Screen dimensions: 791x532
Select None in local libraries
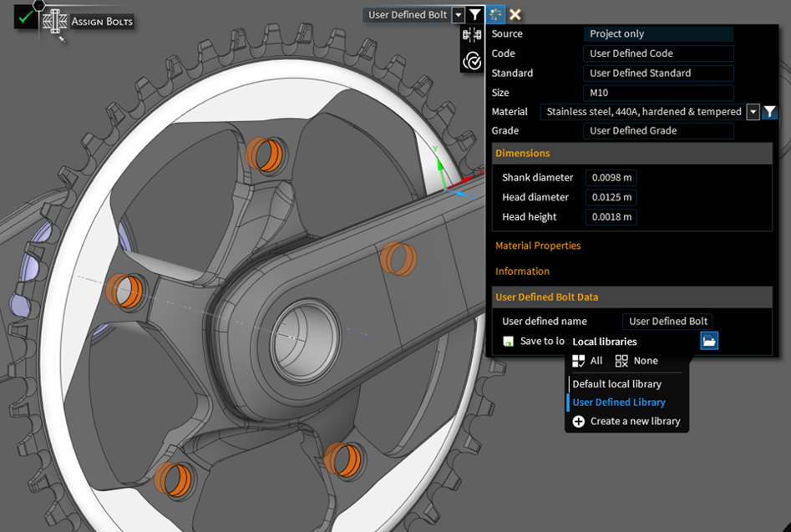pos(636,361)
